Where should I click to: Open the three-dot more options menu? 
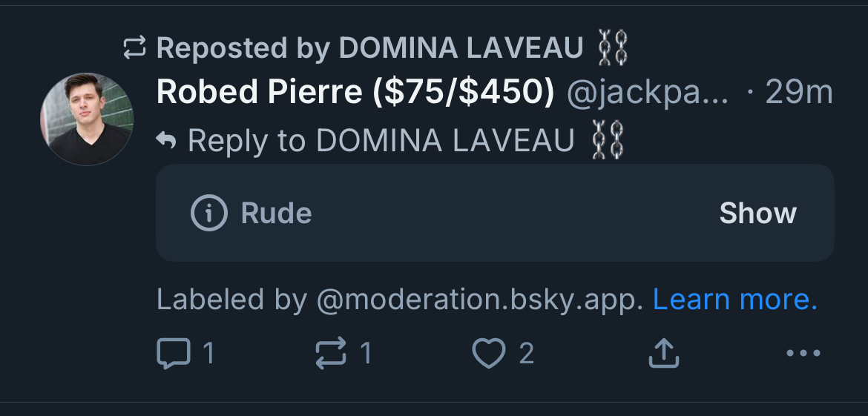point(803,353)
